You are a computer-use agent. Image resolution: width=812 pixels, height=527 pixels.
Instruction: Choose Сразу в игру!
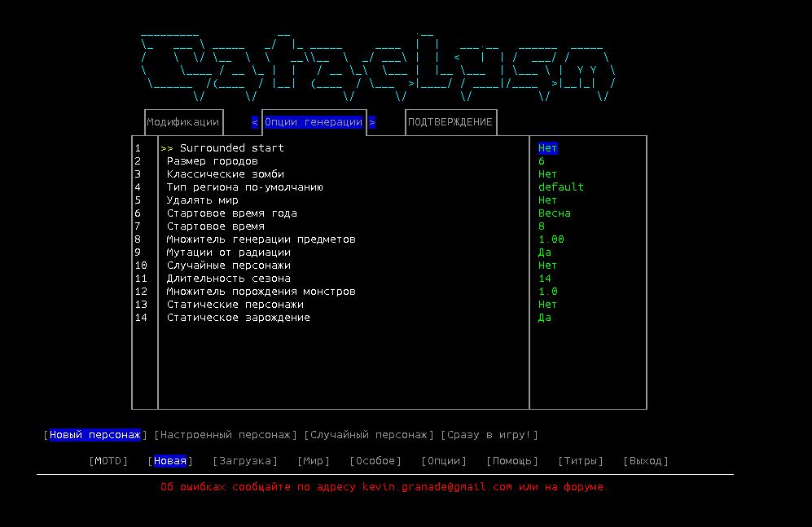tap(489, 435)
